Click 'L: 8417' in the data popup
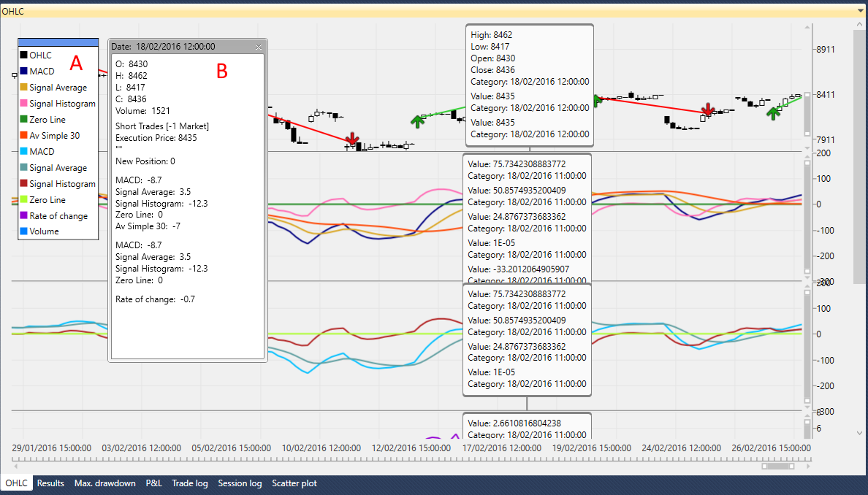This screenshot has width=868, height=495. click(x=130, y=88)
